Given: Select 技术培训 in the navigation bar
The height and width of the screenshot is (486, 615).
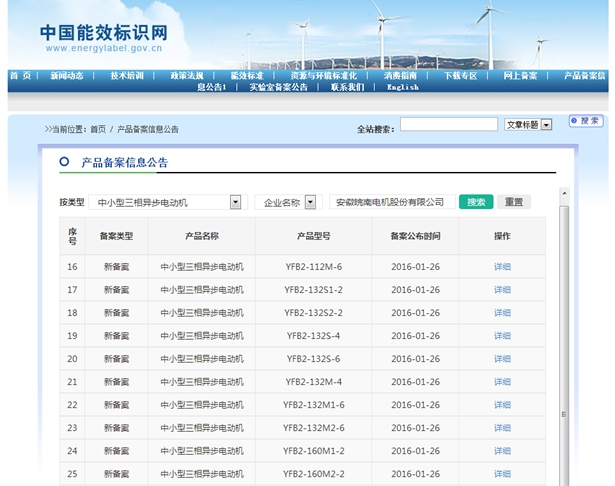Looking at the screenshot, I should pyautogui.click(x=127, y=76).
